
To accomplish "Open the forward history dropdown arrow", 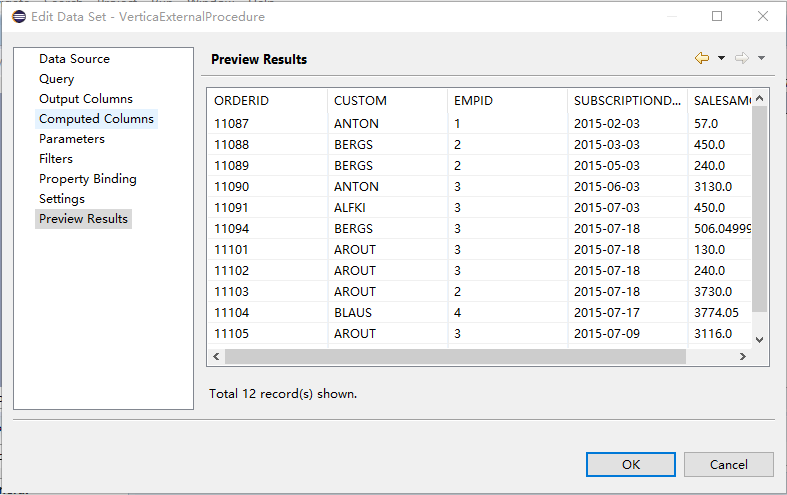I will [761, 59].
